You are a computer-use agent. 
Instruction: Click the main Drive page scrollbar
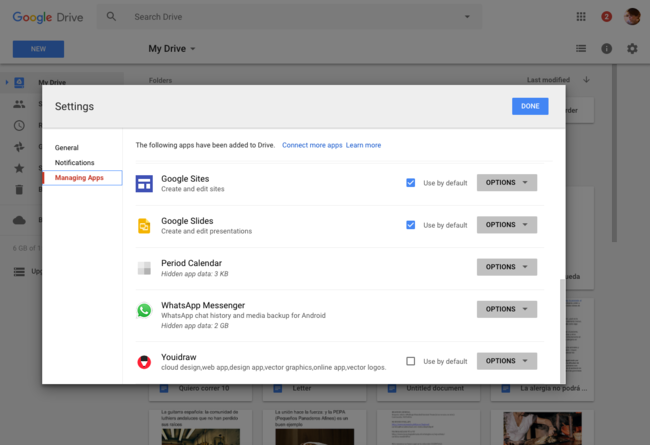pos(614,153)
